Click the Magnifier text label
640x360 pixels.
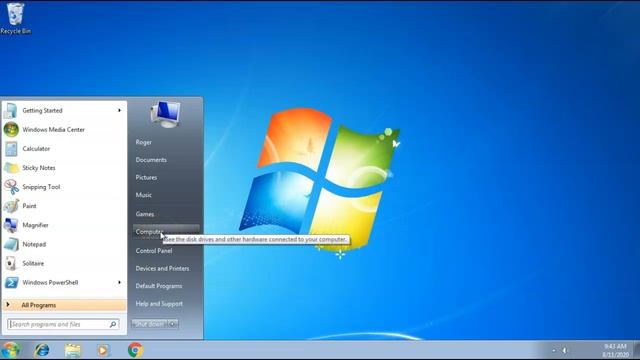click(36, 225)
